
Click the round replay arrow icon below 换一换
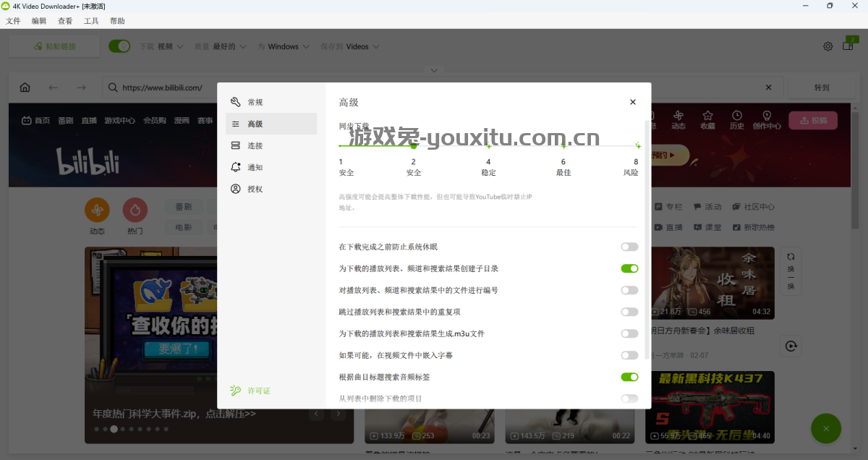click(x=791, y=346)
